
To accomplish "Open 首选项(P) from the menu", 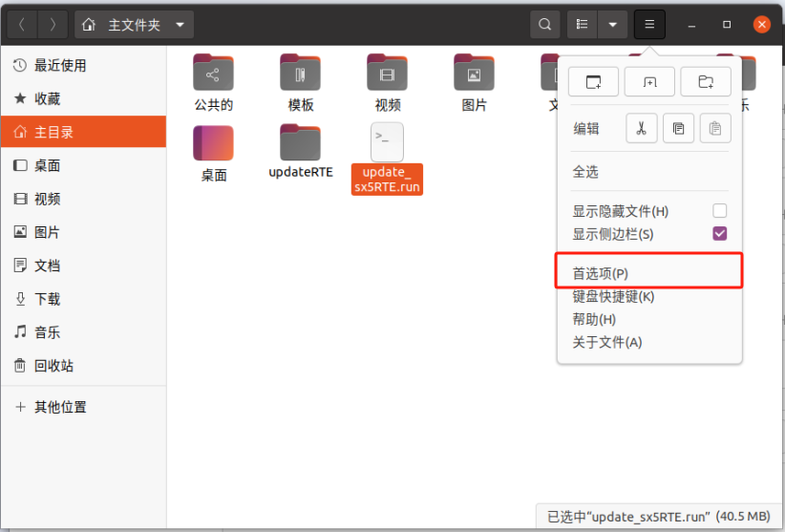I will pos(649,273).
